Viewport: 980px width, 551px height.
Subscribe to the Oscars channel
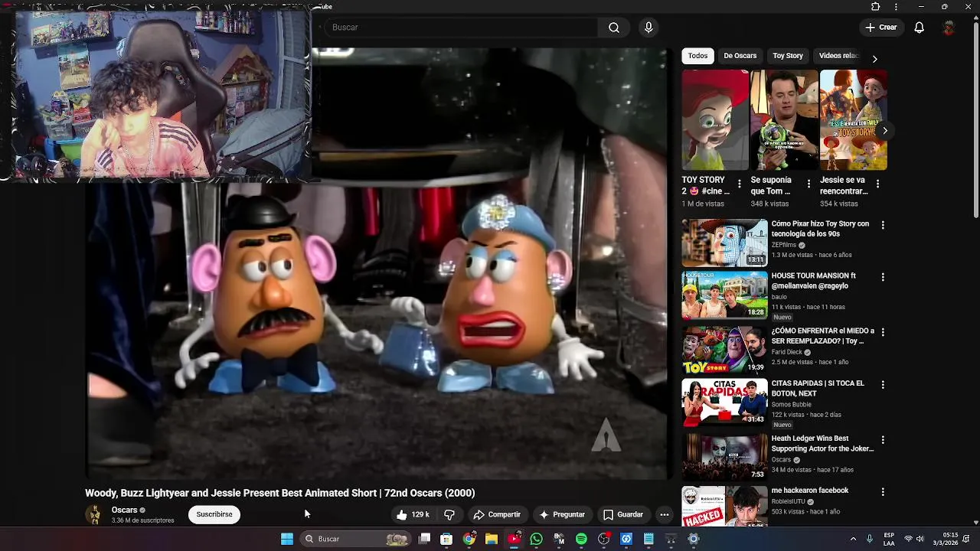[214, 514]
